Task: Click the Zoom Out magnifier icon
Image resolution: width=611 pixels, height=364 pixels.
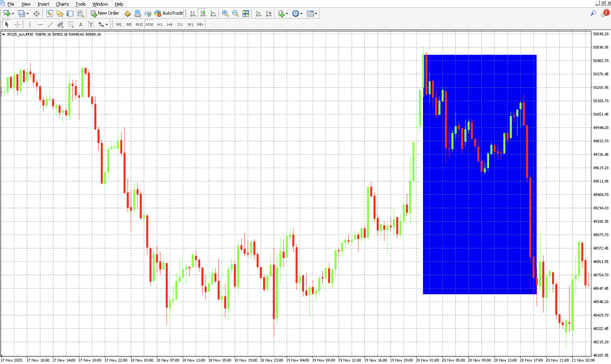Action: 235,13
